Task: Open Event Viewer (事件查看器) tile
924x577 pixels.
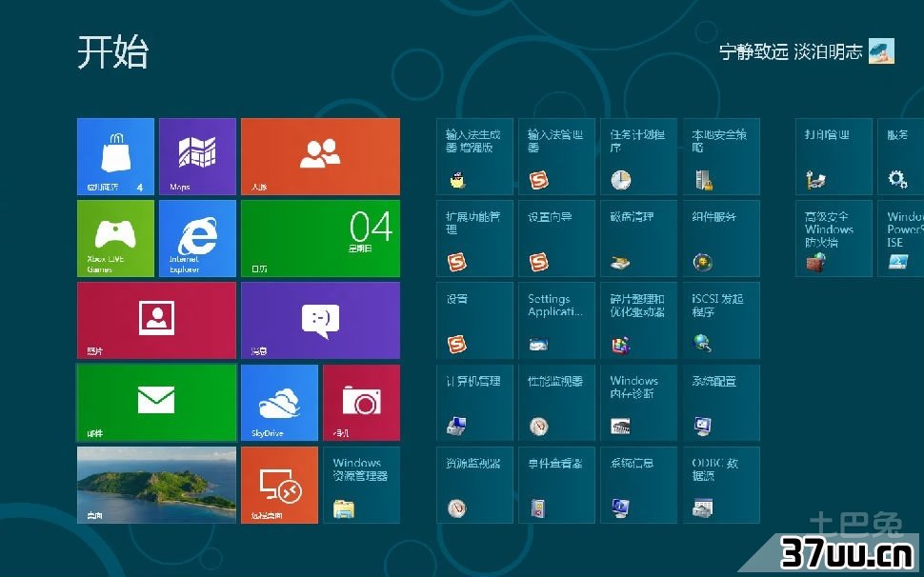Action: point(556,486)
